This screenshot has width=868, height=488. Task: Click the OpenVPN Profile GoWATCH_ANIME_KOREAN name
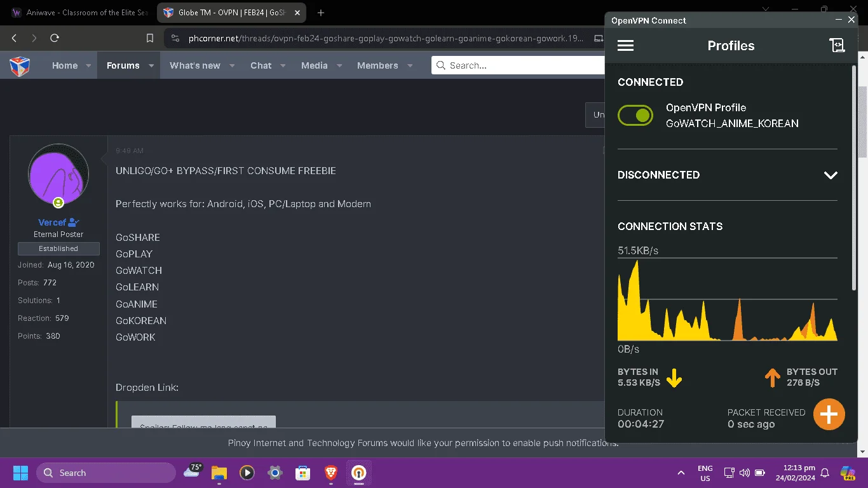coord(732,116)
